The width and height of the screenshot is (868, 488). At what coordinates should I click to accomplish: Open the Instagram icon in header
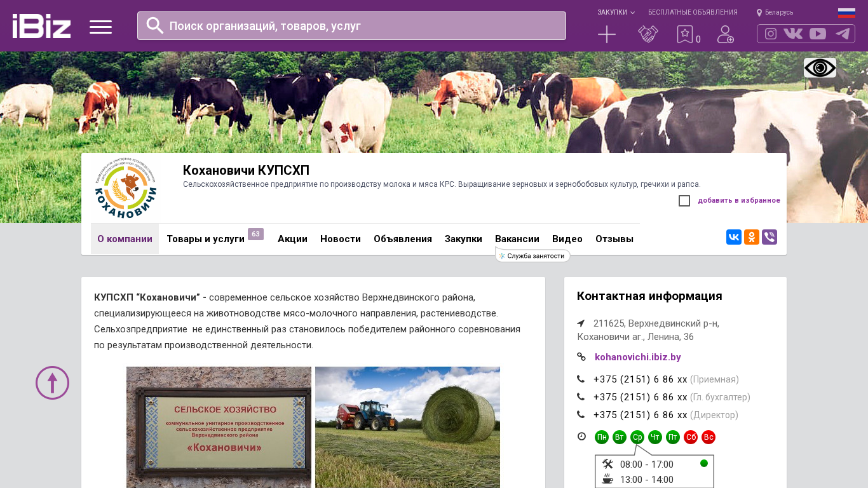point(771,34)
